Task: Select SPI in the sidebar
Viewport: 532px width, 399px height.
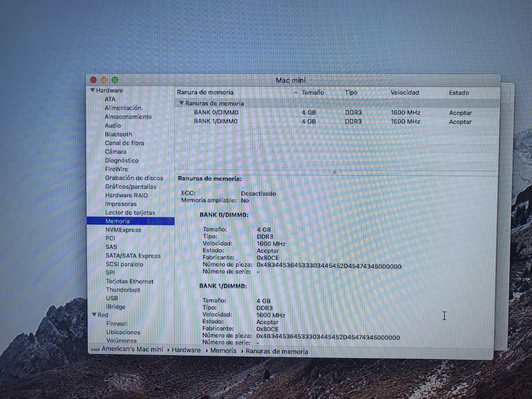Action: 110,273
